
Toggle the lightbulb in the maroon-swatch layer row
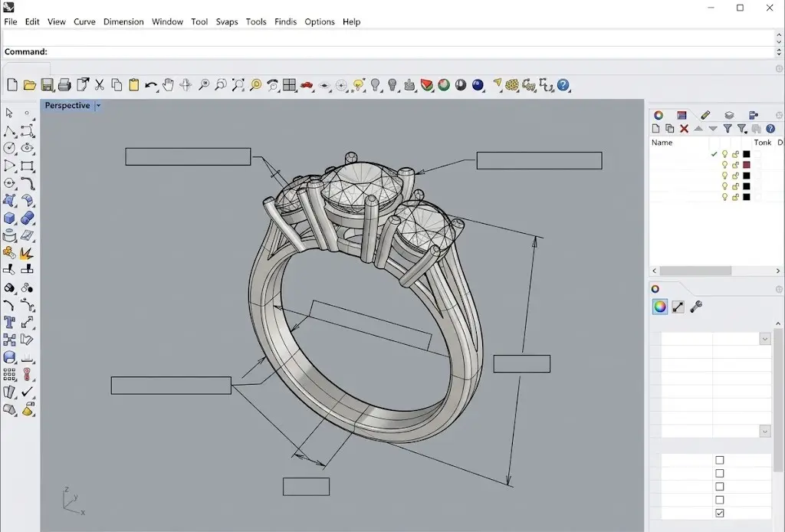tap(724, 165)
